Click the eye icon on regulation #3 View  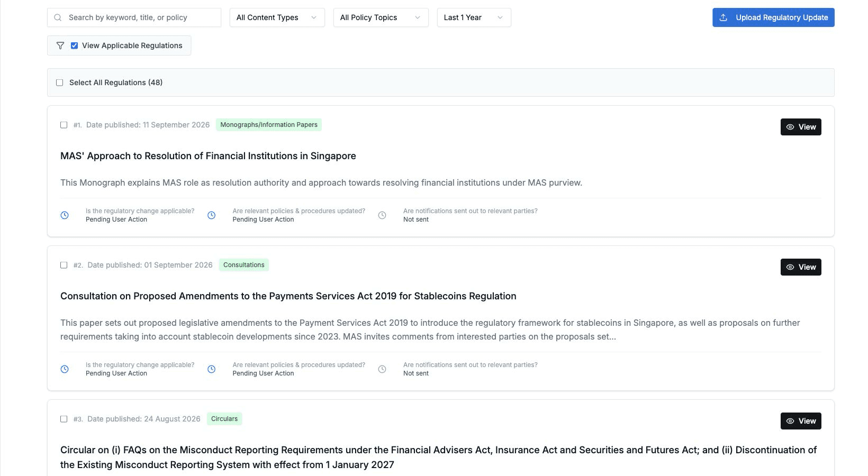pos(790,421)
